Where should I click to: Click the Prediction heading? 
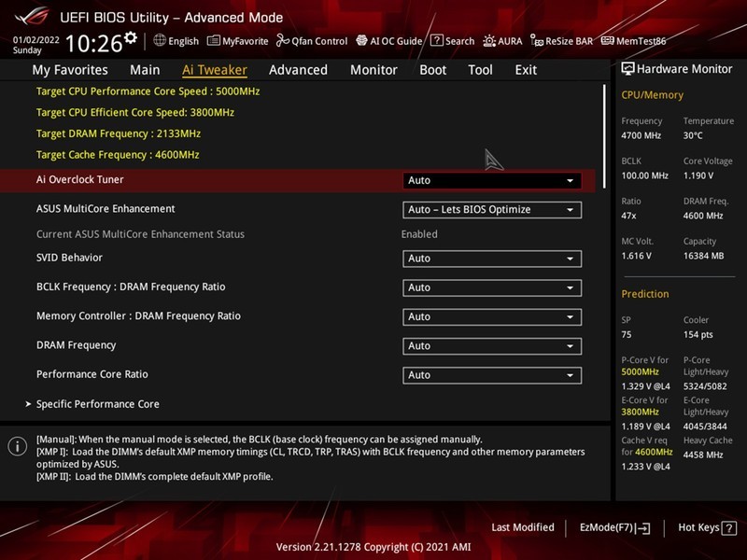pyautogui.click(x=645, y=294)
